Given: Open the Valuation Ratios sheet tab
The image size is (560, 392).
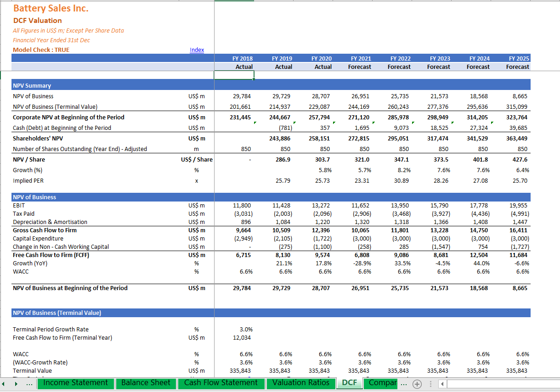Looking at the screenshot, I should 301,383.
